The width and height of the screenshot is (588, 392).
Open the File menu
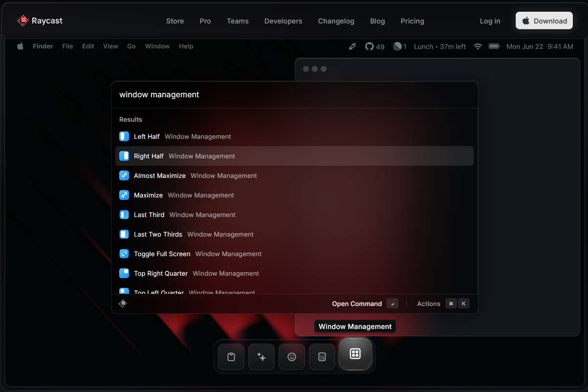pos(67,46)
